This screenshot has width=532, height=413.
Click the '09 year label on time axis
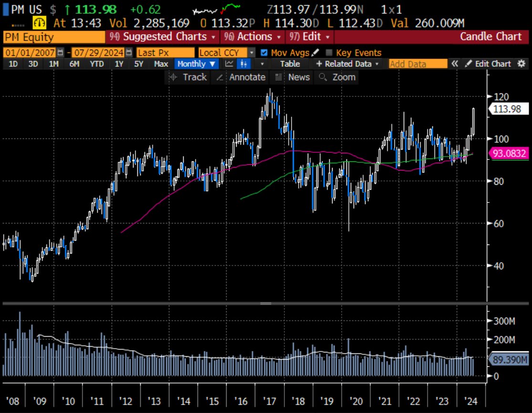click(x=40, y=402)
